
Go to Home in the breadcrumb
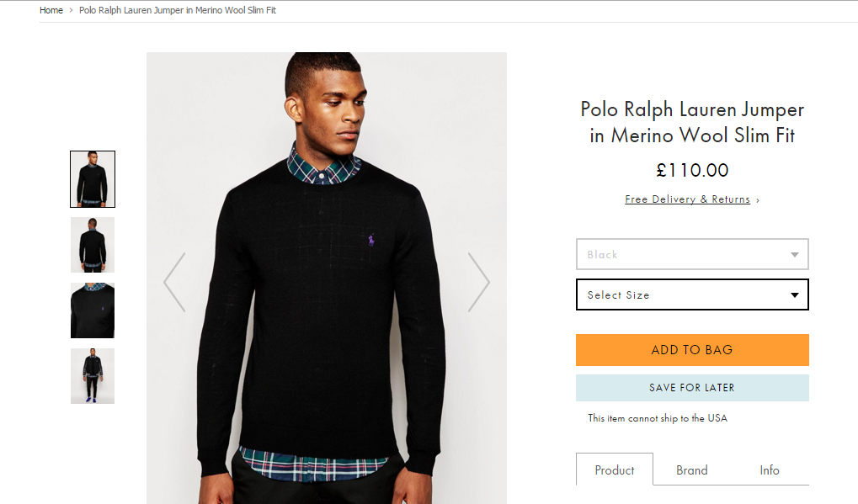point(51,11)
